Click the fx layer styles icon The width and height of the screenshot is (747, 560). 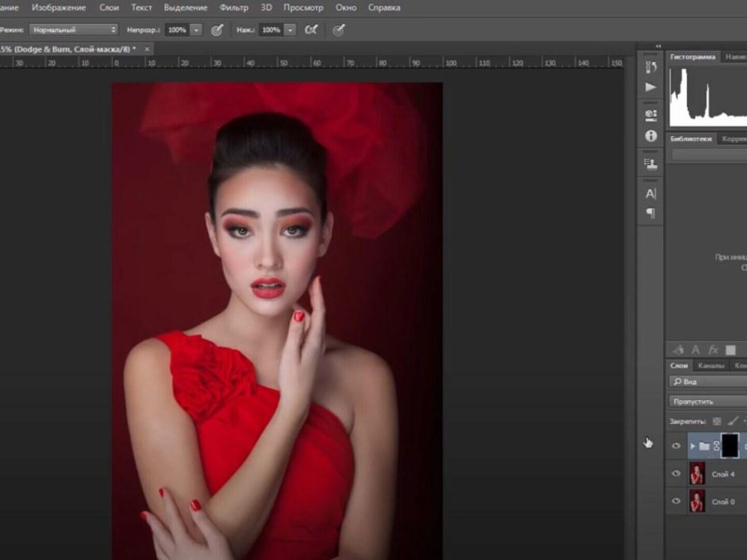click(713, 350)
